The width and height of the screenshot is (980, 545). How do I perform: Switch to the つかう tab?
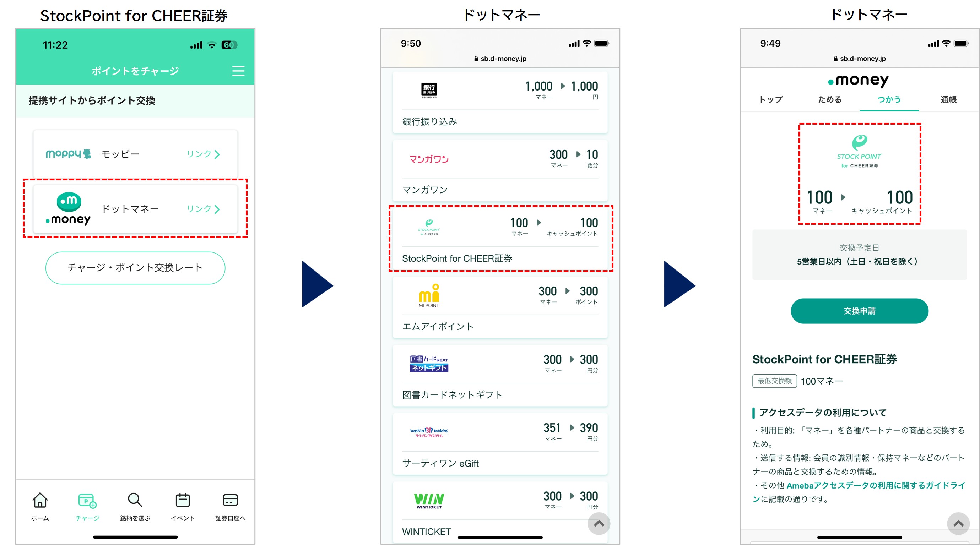click(x=889, y=99)
